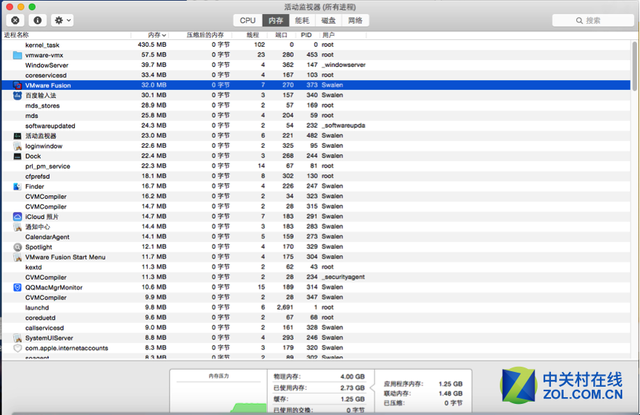Select the CalendarAgent process row
The height and width of the screenshot is (415, 640).
click(316, 237)
